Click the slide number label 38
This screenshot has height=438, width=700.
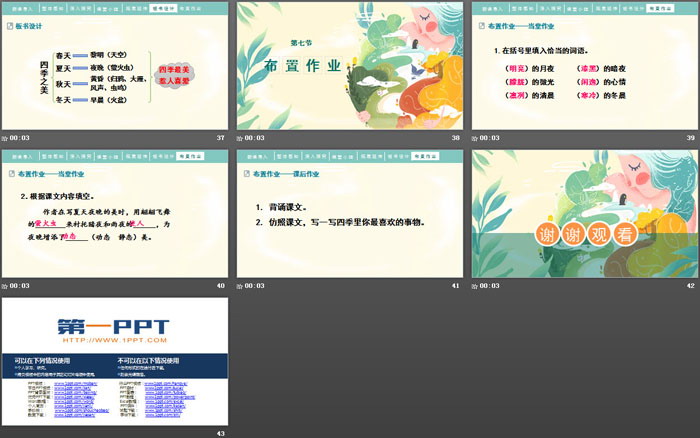coord(455,138)
